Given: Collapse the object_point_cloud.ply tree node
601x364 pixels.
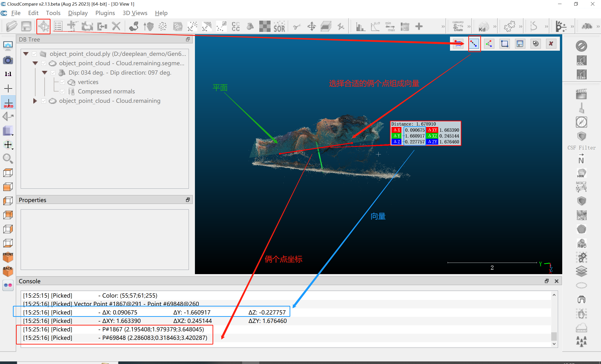Looking at the screenshot, I should point(26,54).
